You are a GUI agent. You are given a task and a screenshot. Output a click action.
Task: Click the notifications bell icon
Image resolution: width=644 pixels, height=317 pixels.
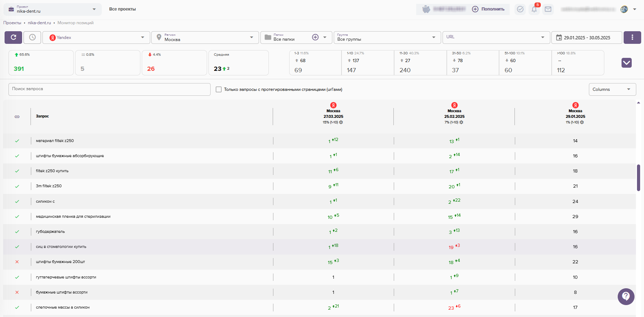[x=534, y=9]
